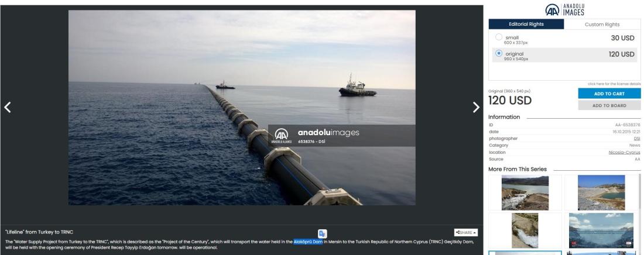Open photographer DSI link
This screenshot has width=644, height=255.
point(636,138)
